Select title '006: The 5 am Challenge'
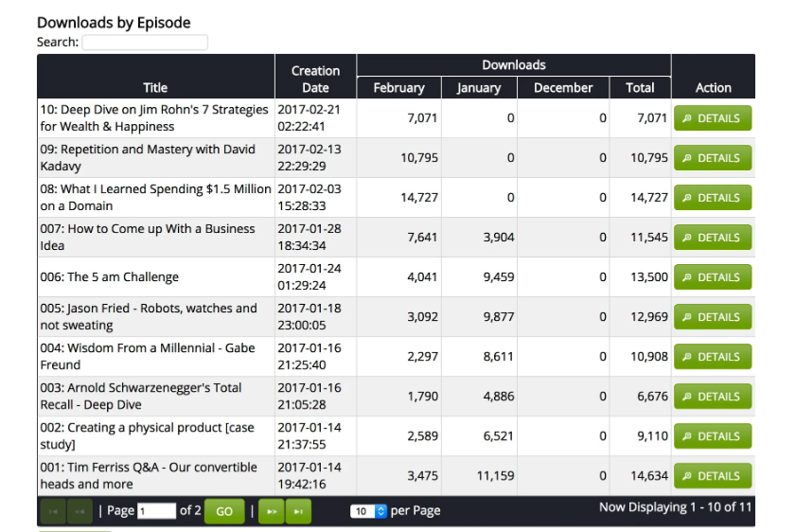Viewport: 796px width, 532px height. coord(110,277)
